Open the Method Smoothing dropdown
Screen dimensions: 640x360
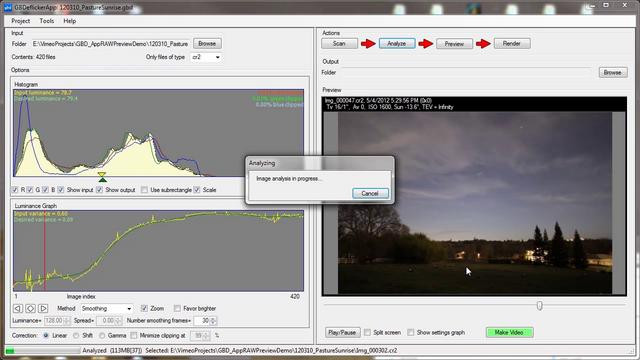(x=106, y=309)
